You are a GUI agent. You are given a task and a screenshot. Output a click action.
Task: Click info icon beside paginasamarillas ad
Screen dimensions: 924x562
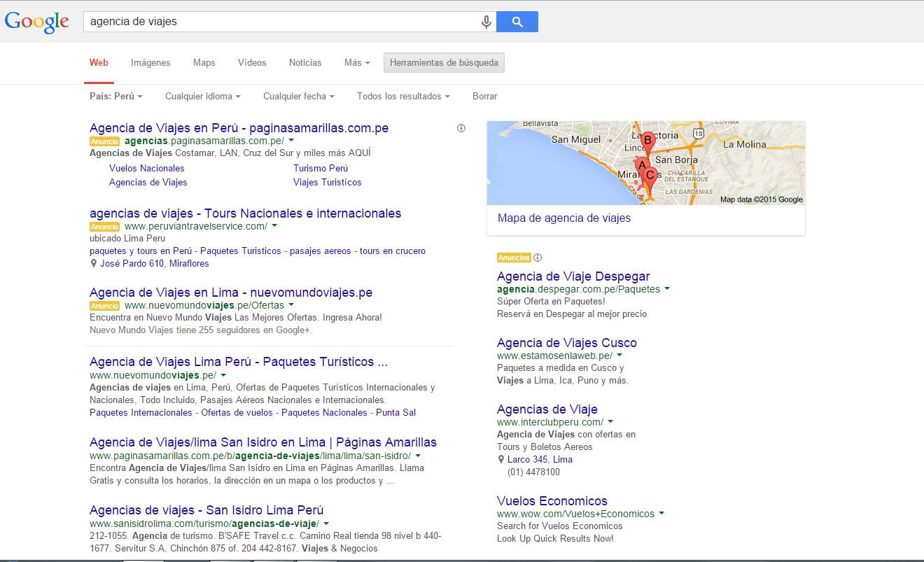pos(461,128)
